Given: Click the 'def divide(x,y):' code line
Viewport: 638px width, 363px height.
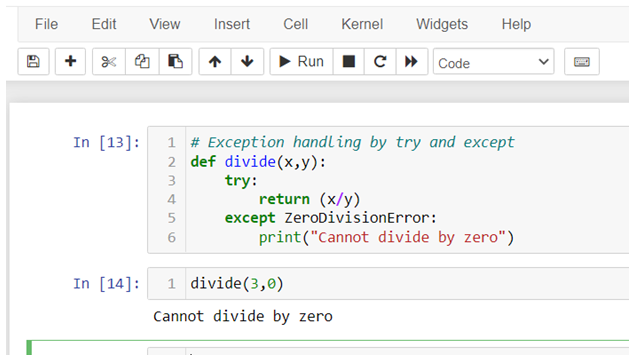Looking at the screenshot, I should point(258,162).
